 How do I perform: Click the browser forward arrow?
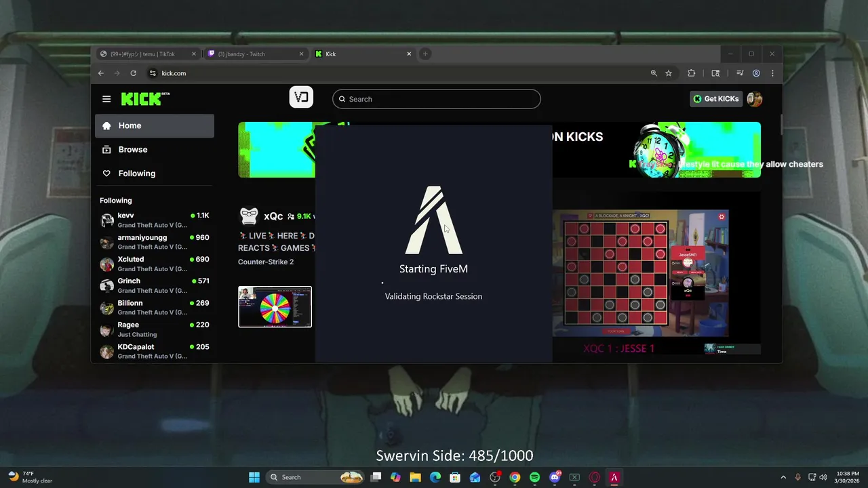pos(117,73)
